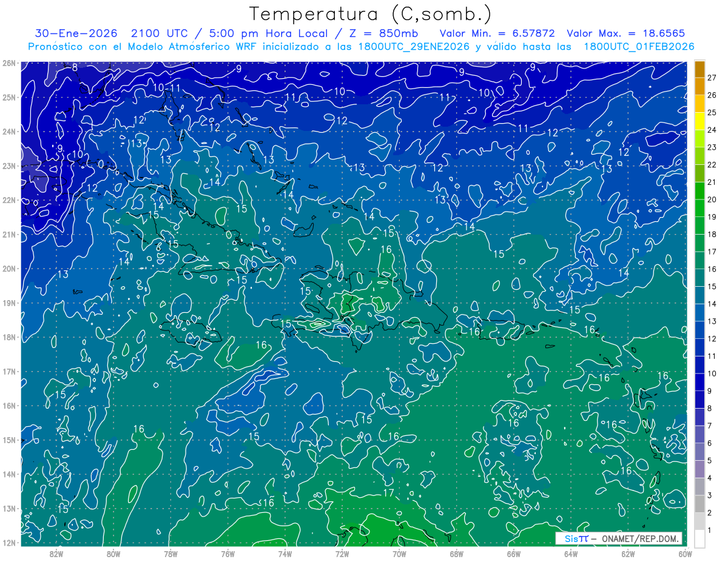Select the date text '30-Ene-2026'
The height and width of the screenshot is (562, 728).
click(75, 33)
